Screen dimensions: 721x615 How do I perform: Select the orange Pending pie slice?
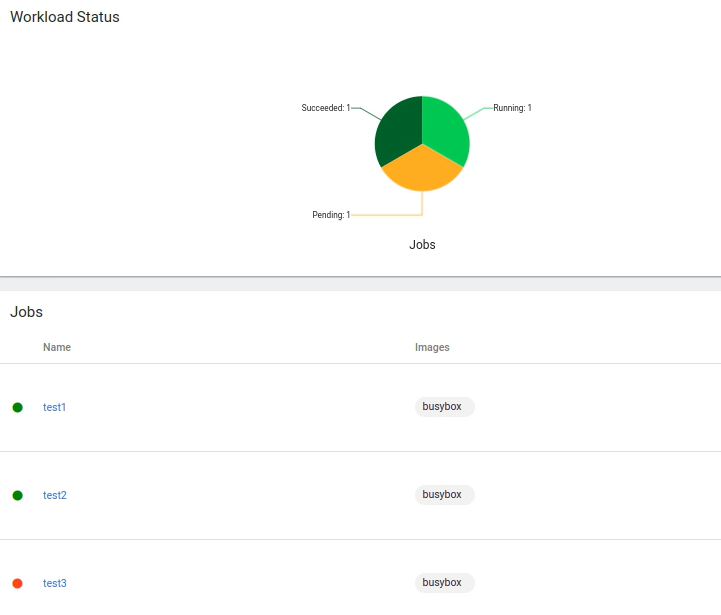[x=422, y=171]
